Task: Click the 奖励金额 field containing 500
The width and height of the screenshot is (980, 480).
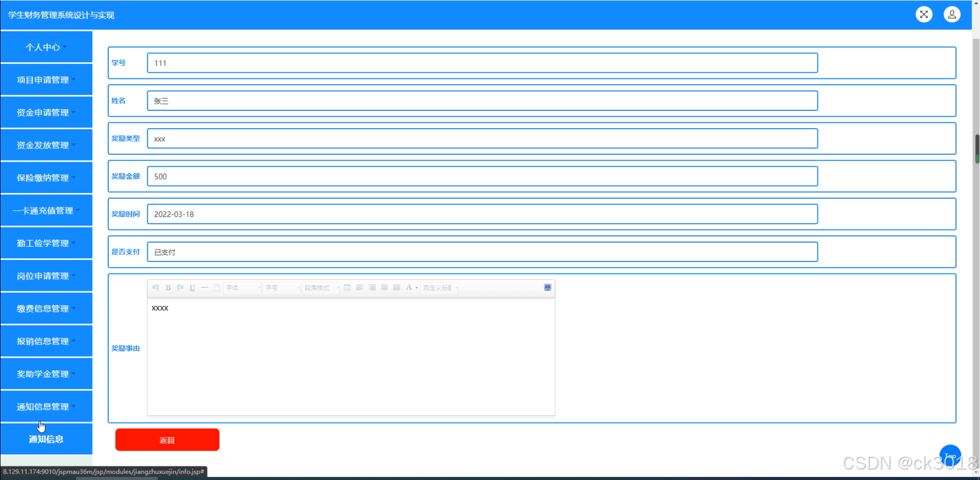Action: 482,176
